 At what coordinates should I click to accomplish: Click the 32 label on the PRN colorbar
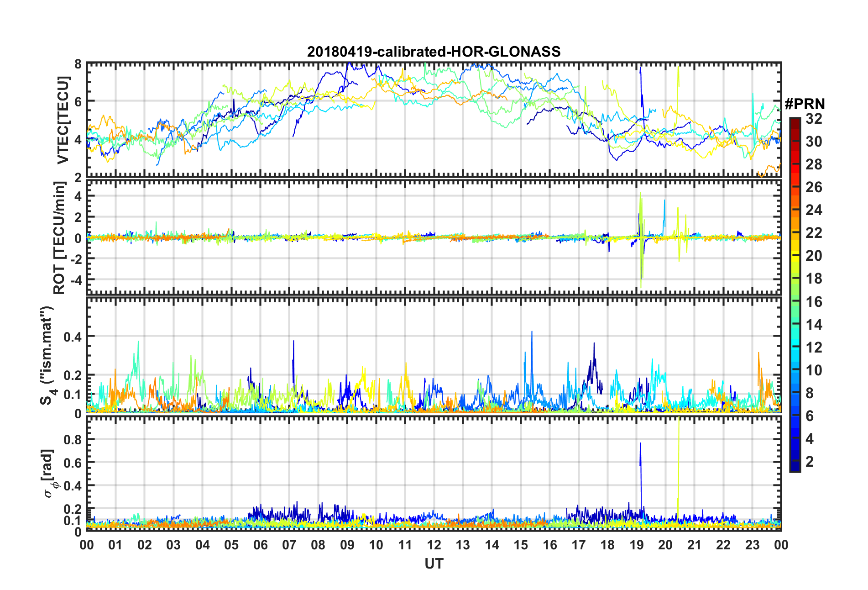click(814, 119)
